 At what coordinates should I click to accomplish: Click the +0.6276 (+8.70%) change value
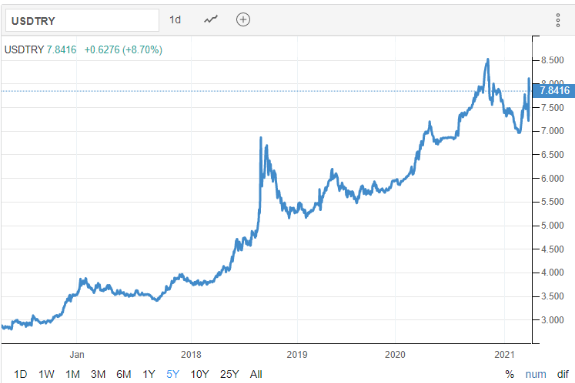point(123,50)
